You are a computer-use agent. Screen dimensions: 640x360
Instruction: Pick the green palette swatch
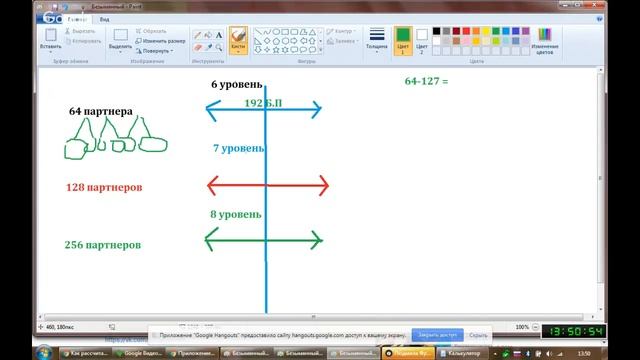pyautogui.click(x=496, y=31)
